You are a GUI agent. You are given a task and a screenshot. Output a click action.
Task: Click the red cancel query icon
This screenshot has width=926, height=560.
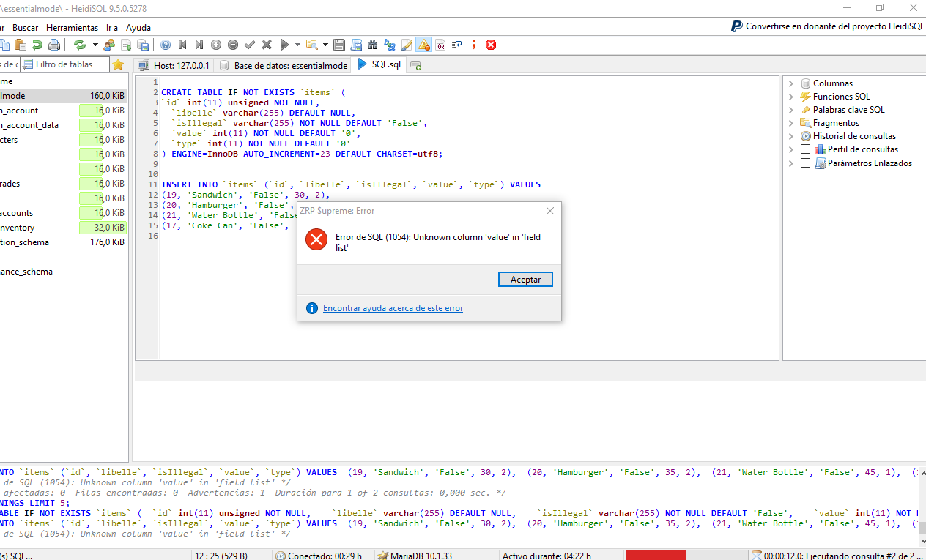[x=491, y=45]
